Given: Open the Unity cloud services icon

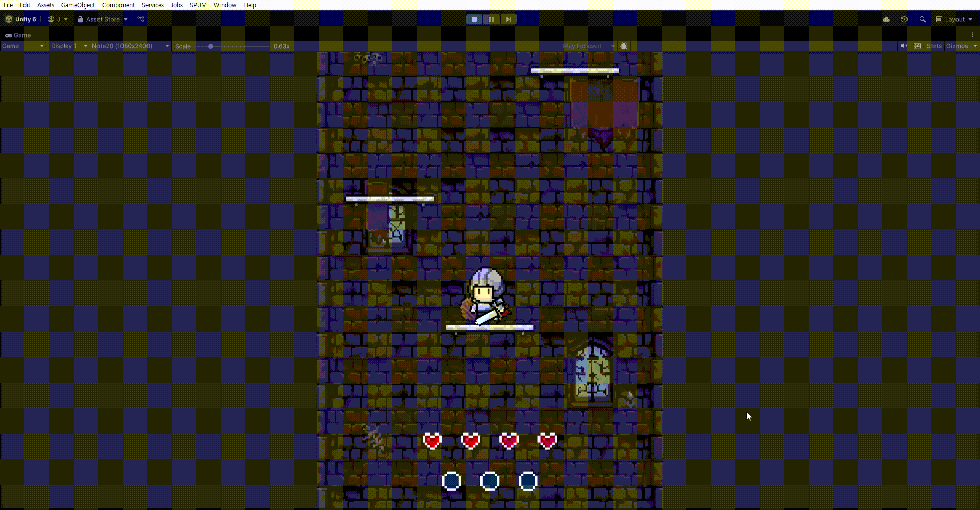Looking at the screenshot, I should (886, 19).
